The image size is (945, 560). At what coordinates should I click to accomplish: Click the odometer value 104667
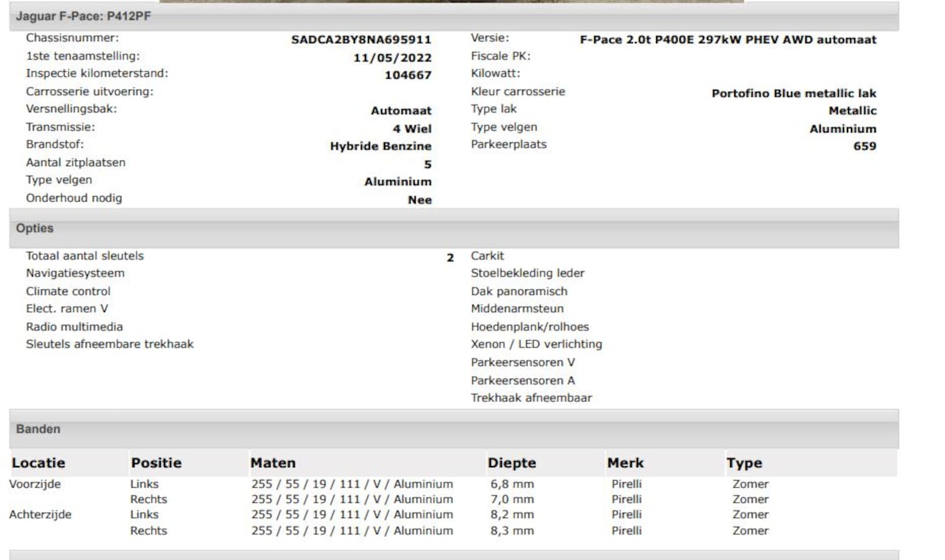(x=407, y=75)
